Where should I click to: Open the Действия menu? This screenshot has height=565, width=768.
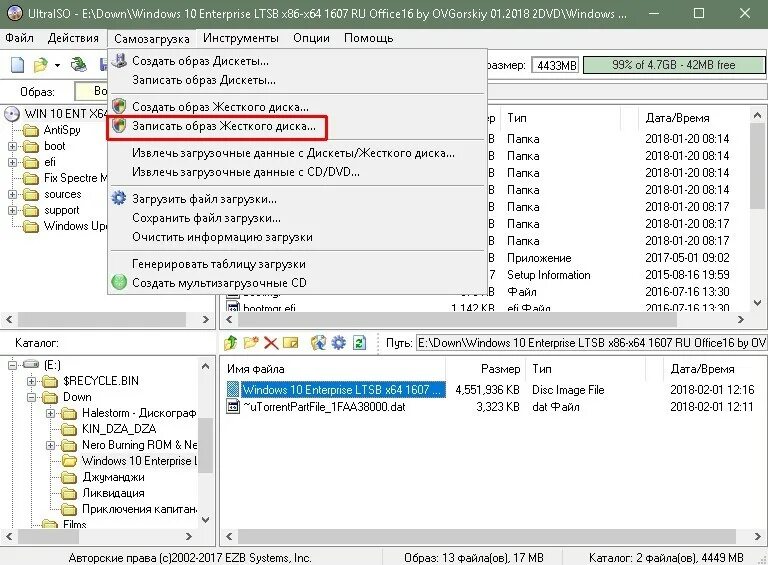click(x=73, y=38)
